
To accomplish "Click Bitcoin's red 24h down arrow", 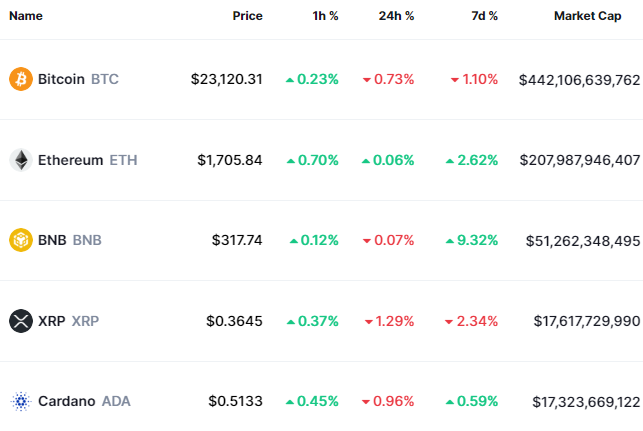I will click(x=367, y=79).
